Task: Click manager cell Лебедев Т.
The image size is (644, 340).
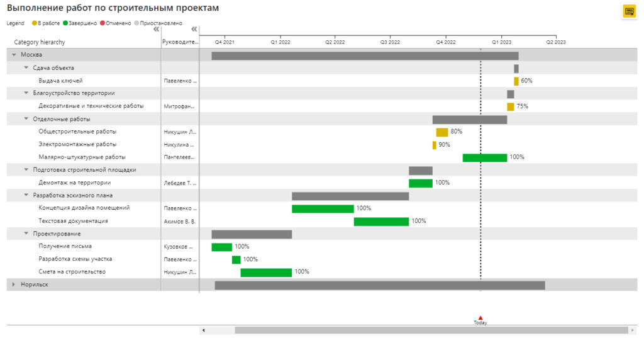Action: click(x=180, y=183)
